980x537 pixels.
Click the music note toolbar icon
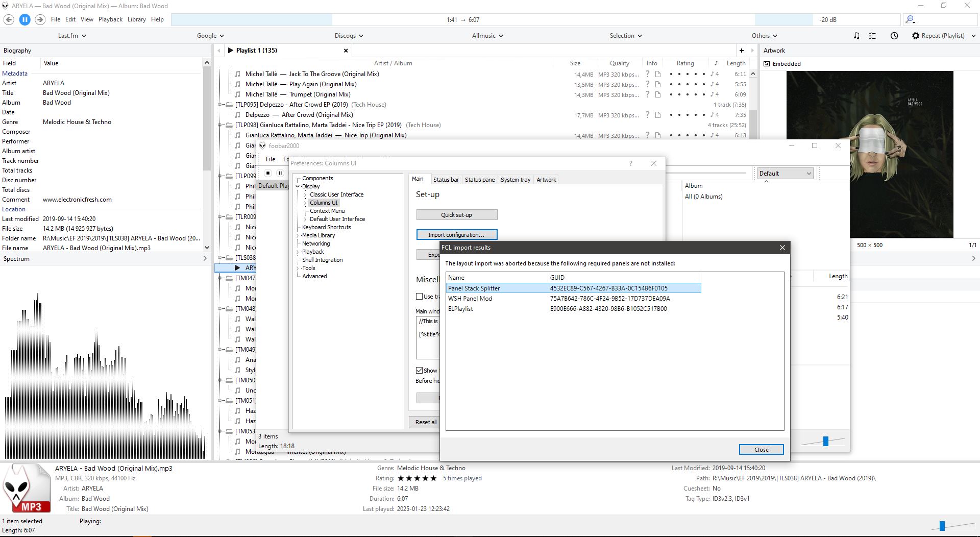(856, 36)
